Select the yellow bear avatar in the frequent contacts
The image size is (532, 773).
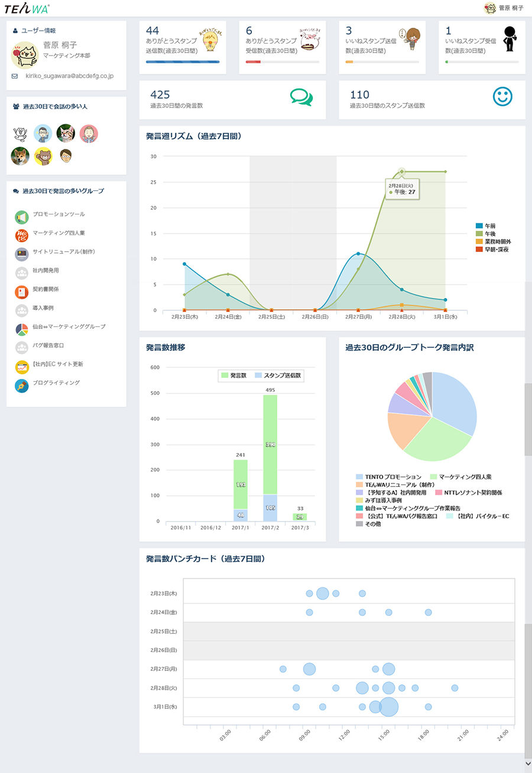(x=43, y=156)
